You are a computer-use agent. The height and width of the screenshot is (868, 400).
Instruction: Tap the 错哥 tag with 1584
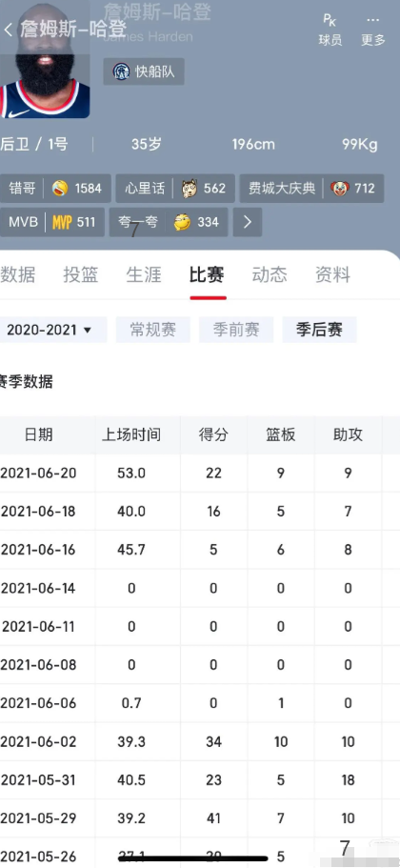[55, 189]
